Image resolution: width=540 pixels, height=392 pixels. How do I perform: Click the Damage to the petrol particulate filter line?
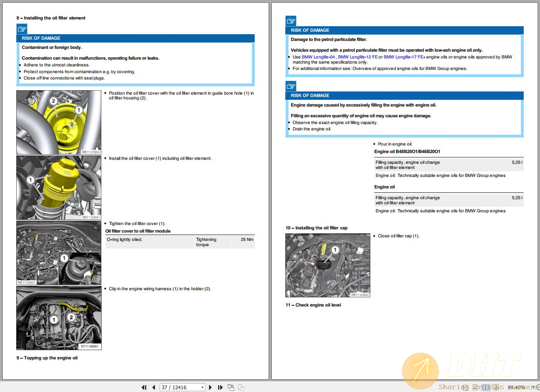coord(329,39)
